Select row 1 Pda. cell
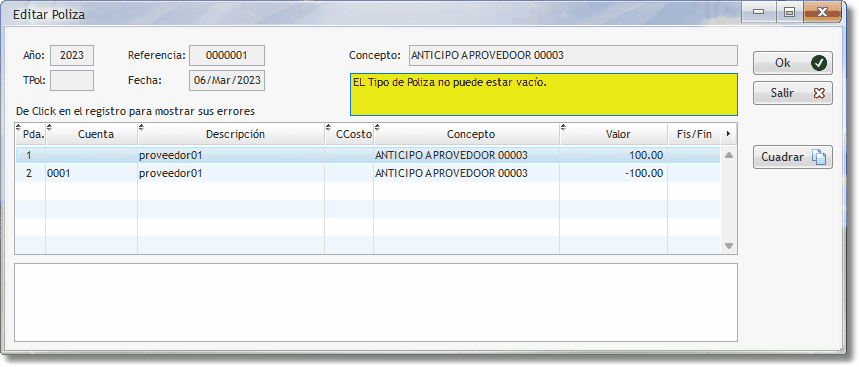Viewport: 859px width, 367px height. pos(30,155)
